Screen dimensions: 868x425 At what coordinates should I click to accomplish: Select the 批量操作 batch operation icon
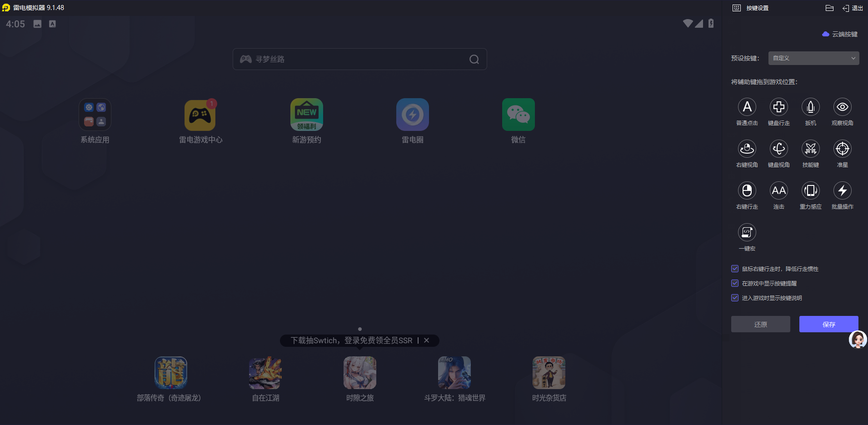tap(842, 191)
